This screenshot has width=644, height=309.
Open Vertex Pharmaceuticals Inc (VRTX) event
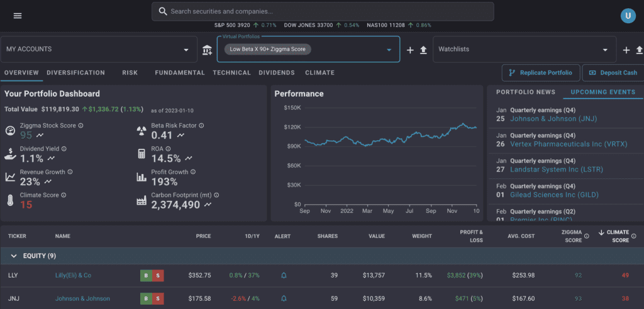[x=569, y=144]
